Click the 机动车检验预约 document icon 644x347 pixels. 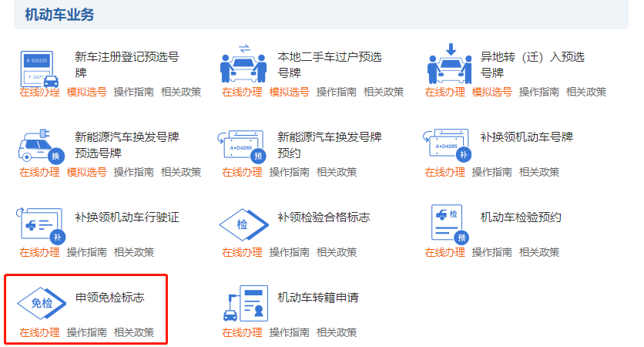(x=450, y=224)
